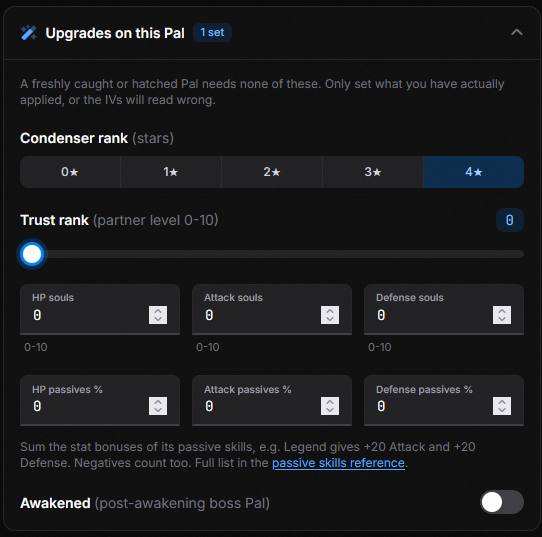Screen dimensions: 542x537
Task: Focus the Attack passives % field
Action: 272,400
